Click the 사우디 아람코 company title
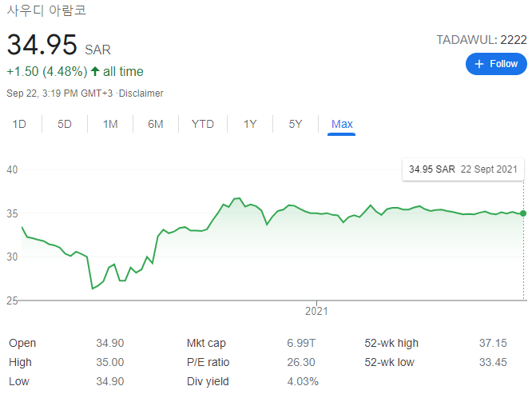 click(46, 10)
